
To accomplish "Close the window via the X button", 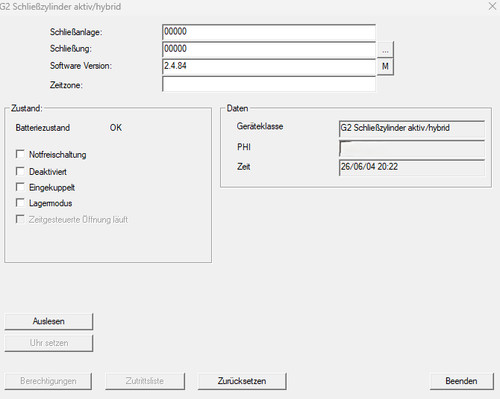I will 492,6.
